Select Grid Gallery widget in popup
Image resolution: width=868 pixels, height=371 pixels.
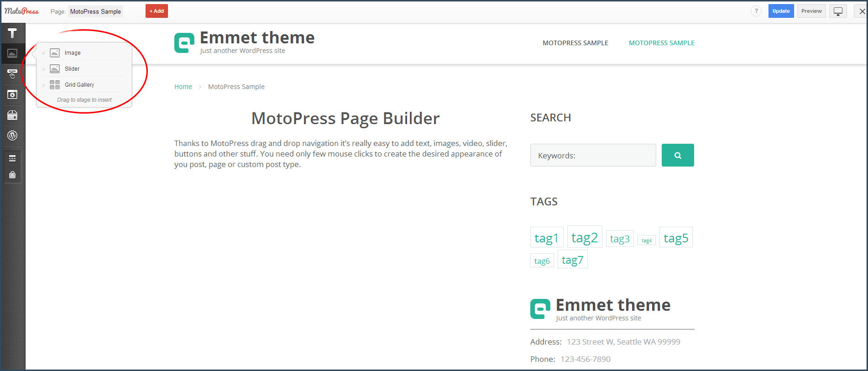[83, 85]
